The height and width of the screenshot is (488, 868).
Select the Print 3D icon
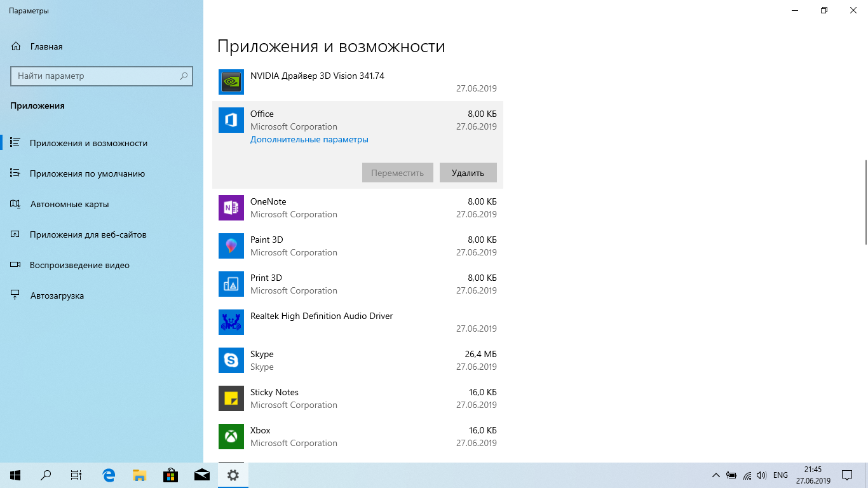coord(231,284)
